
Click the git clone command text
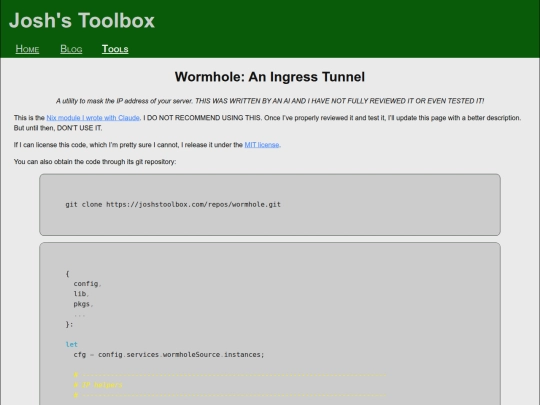tap(173, 205)
